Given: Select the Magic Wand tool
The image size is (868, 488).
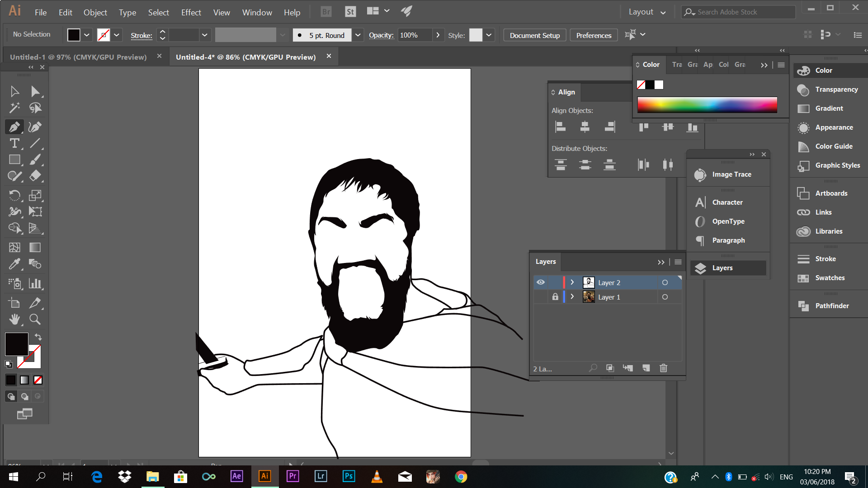Looking at the screenshot, I should [14, 108].
